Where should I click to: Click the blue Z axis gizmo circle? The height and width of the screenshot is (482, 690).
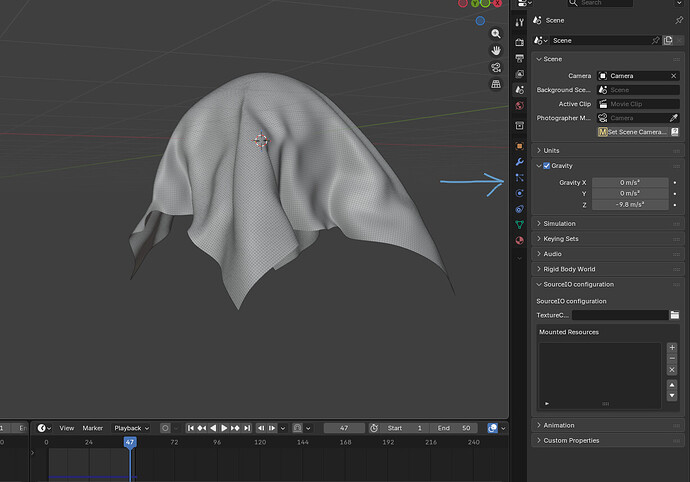tap(480, 21)
